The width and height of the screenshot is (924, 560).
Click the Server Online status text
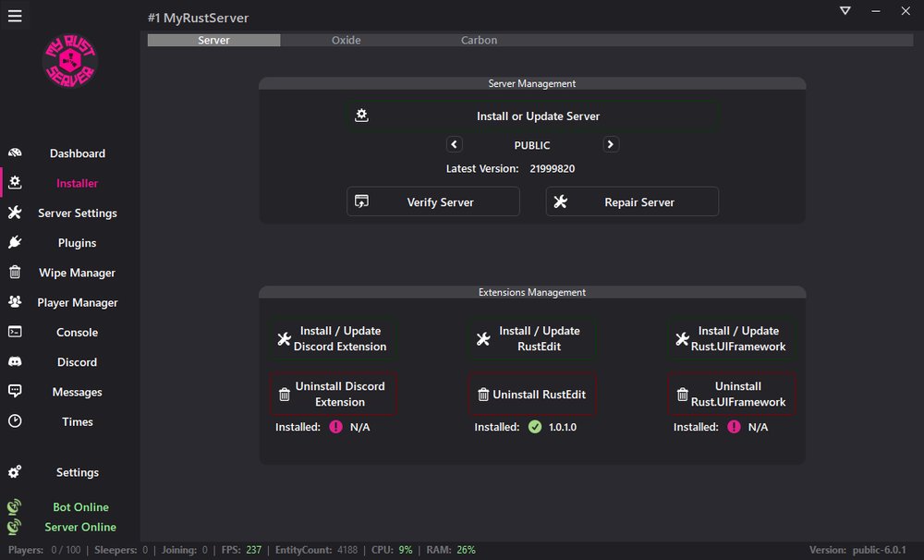pos(80,527)
